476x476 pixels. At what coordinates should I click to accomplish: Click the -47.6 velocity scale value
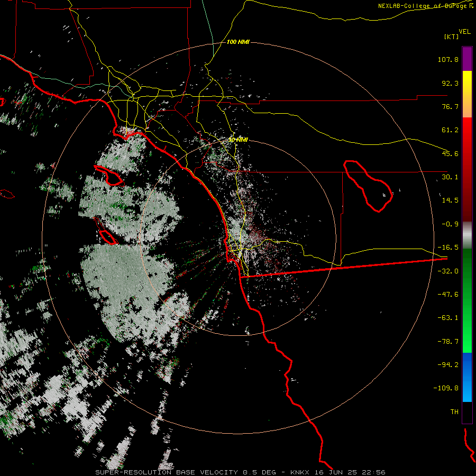[x=448, y=295]
